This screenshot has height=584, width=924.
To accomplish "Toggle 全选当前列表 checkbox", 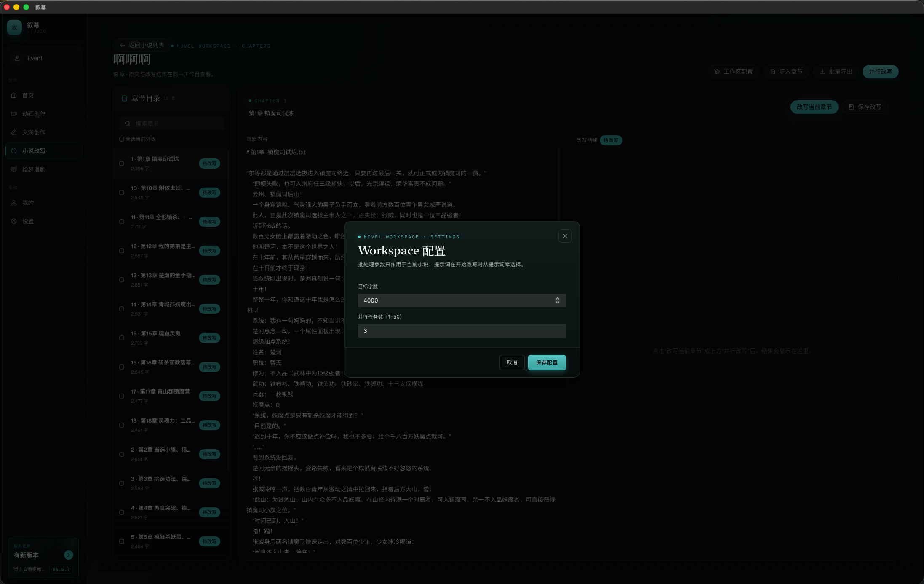I will click(x=122, y=139).
